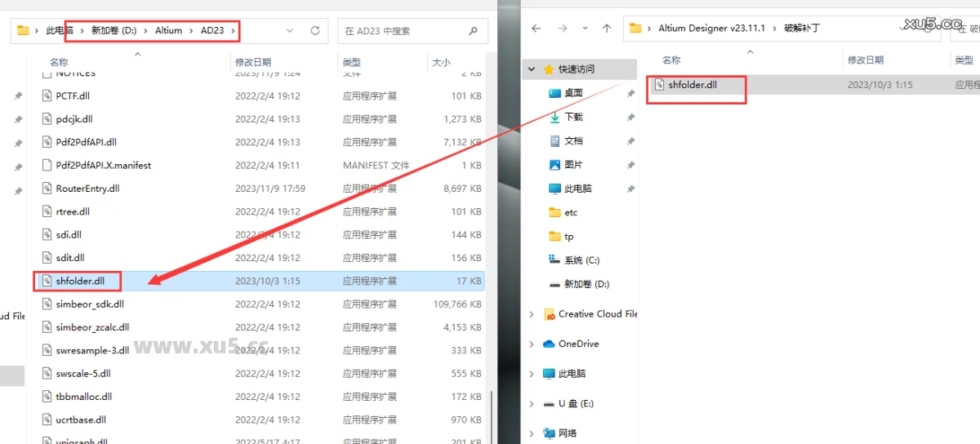
Task: Open address bar history dropdown in left window
Action: (x=291, y=31)
